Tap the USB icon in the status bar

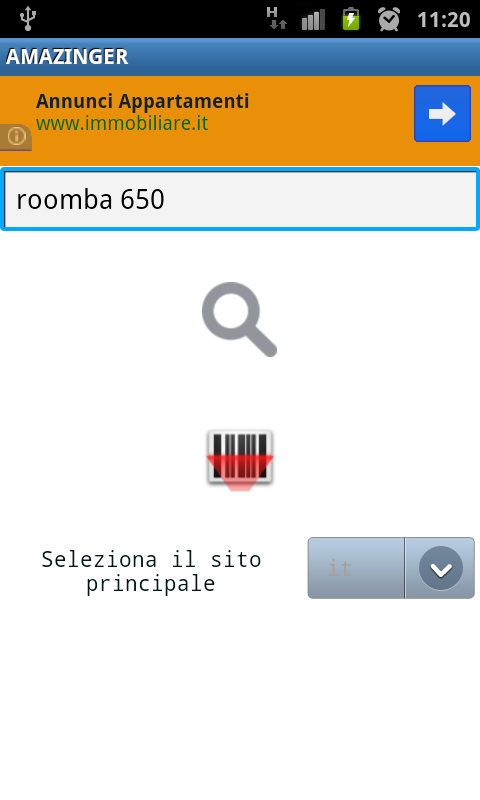click(28, 19)
